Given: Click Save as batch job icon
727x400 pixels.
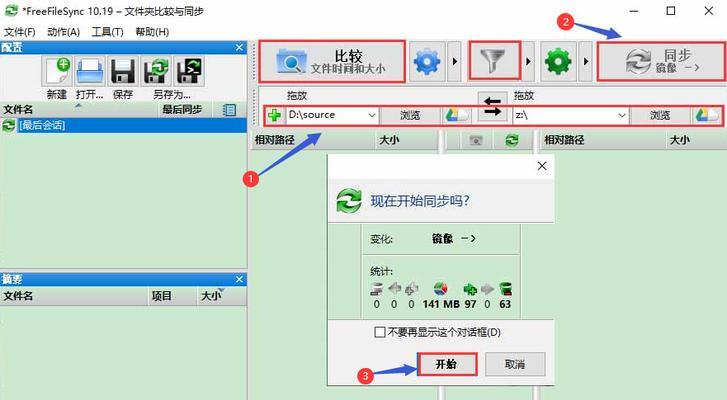Looking at the screenshot, I should (189, 71).
